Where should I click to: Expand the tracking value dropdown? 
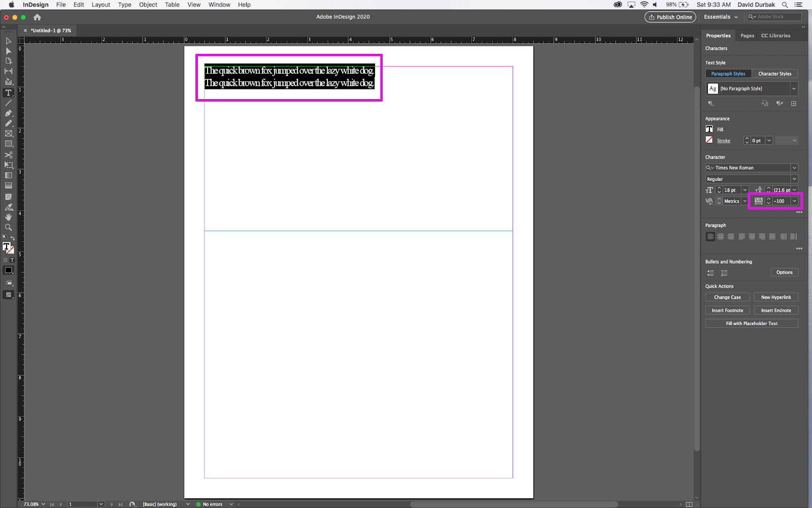(x=794, y=201)
